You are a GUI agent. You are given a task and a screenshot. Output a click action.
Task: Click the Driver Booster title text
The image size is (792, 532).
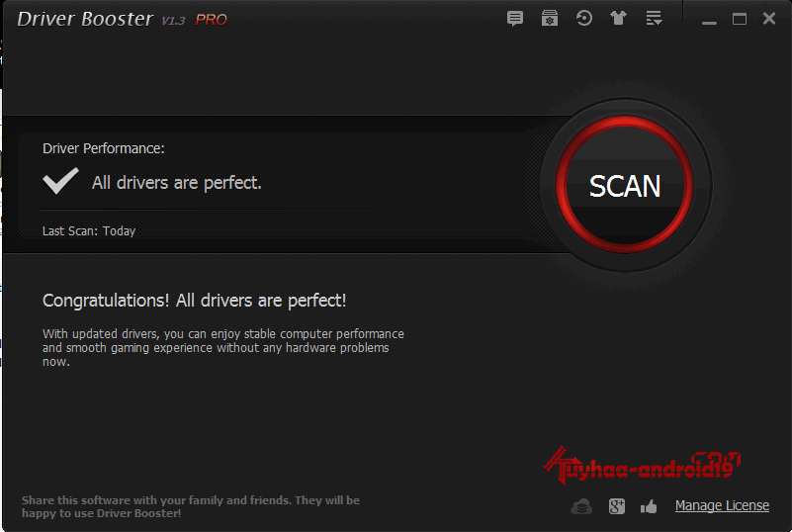85,19
